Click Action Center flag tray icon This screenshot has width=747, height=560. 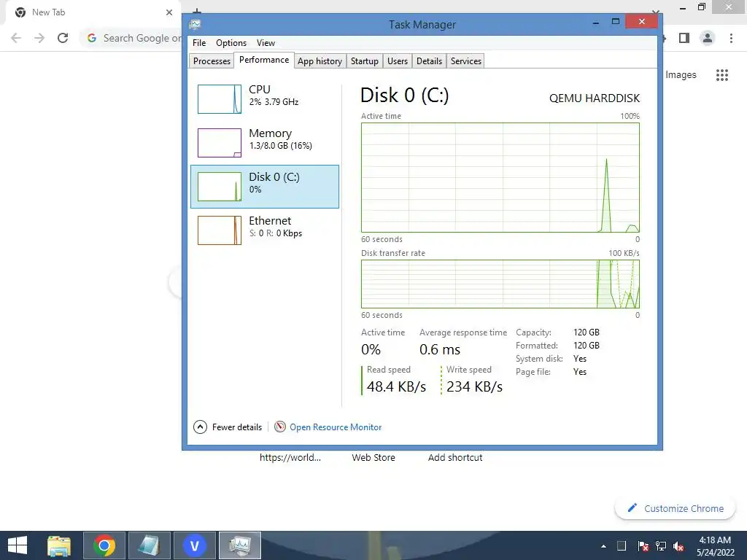[x=643, y=546]
